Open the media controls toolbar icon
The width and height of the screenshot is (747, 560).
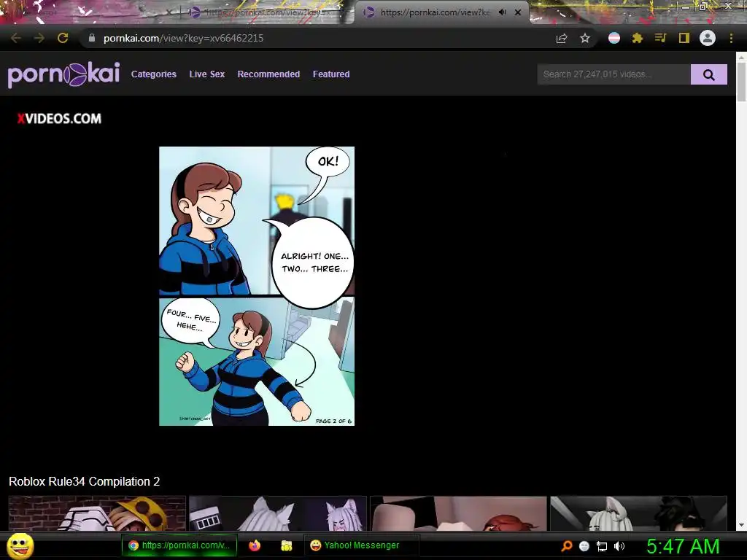[x=660, y=38]
